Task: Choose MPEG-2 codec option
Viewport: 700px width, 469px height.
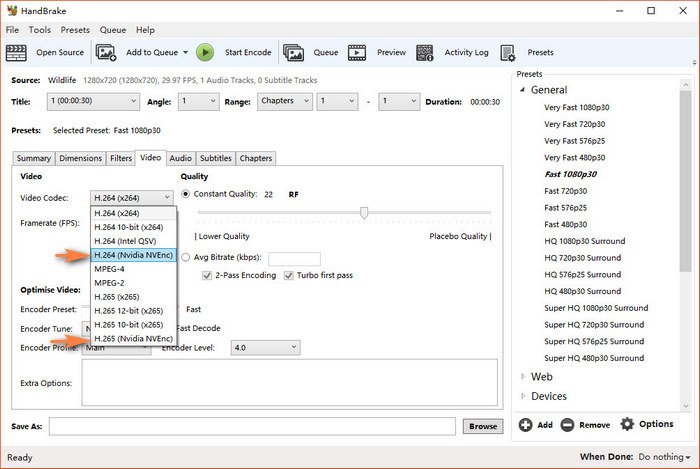Action: tap(133, 283)
